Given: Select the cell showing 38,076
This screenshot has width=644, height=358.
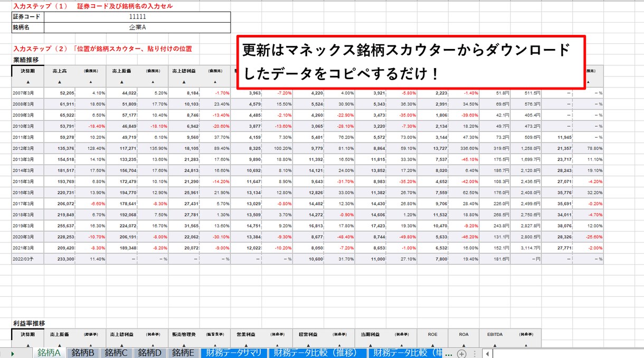Looking at the screenshot, I should pos(557,226).
